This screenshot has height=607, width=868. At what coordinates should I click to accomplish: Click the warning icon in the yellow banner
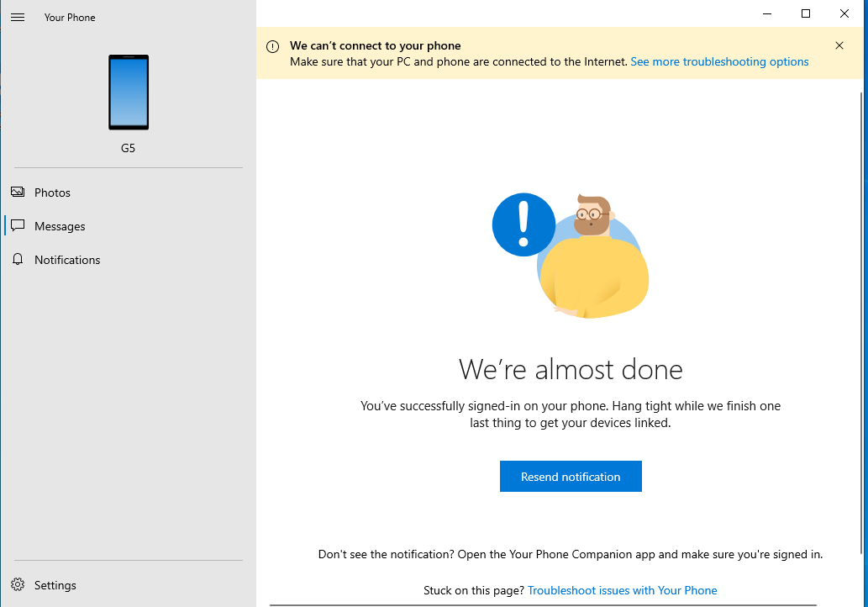[273, 47]
